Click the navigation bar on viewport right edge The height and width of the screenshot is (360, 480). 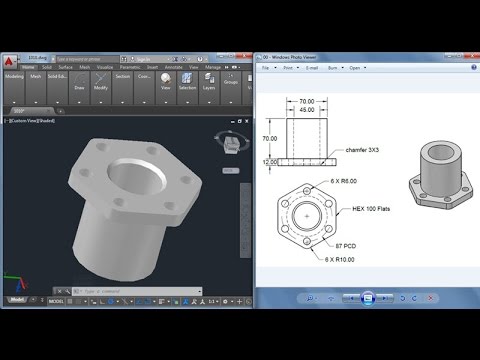coord(246,220)
